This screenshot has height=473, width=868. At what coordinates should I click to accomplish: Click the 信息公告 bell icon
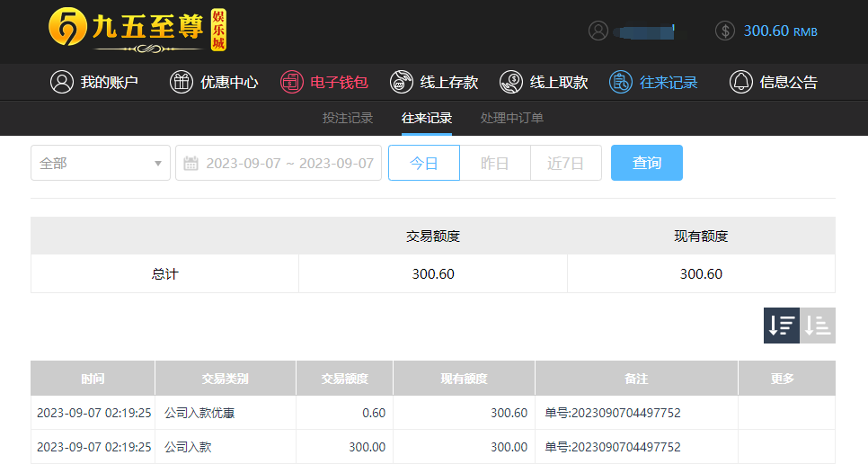click(740, 82)
